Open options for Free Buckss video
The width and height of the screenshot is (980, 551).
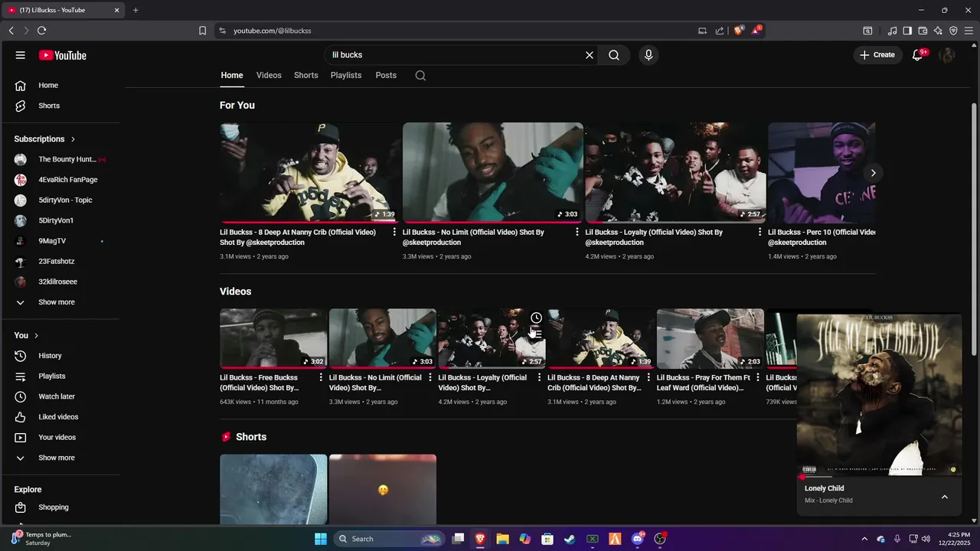tap(321, 377)
